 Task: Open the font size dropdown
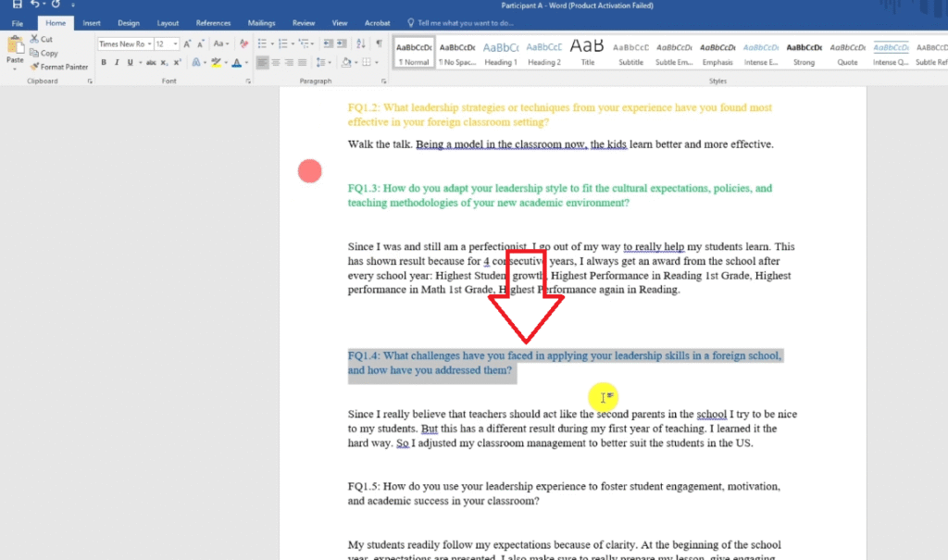[x=175, y=44]
